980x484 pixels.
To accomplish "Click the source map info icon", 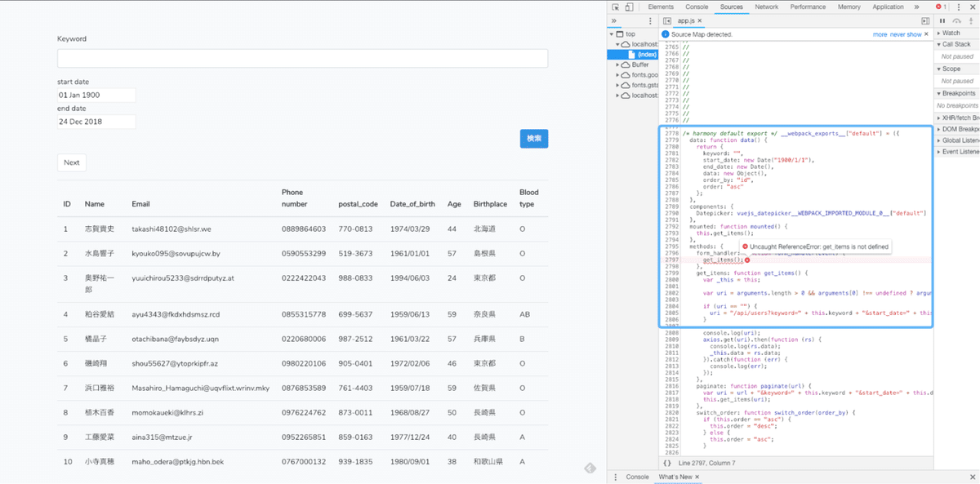I will coord(666,34).
